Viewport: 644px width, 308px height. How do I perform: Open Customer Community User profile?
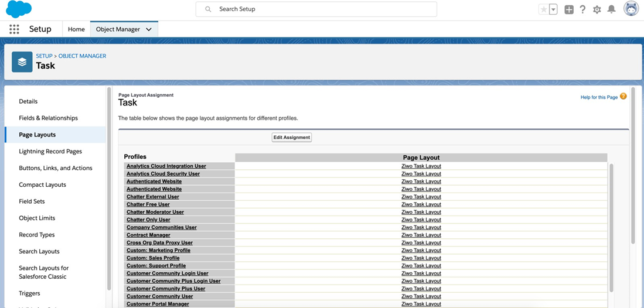coord(160,296)
